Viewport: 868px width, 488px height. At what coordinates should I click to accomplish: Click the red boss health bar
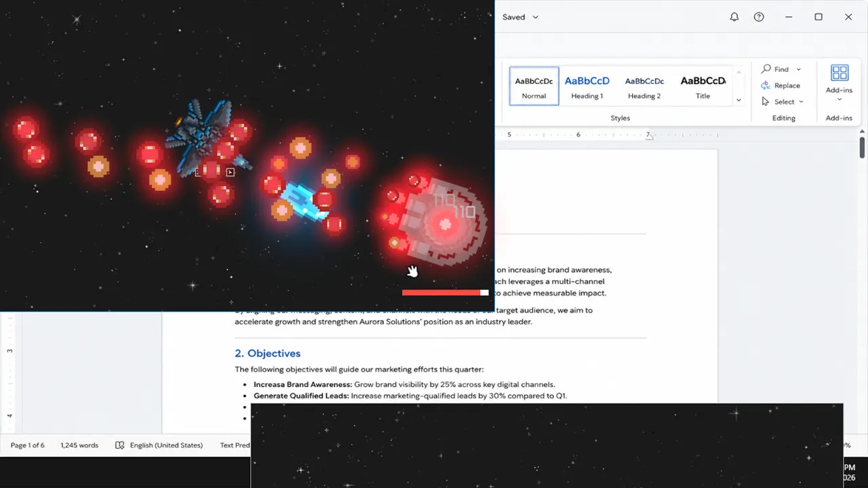445,293
